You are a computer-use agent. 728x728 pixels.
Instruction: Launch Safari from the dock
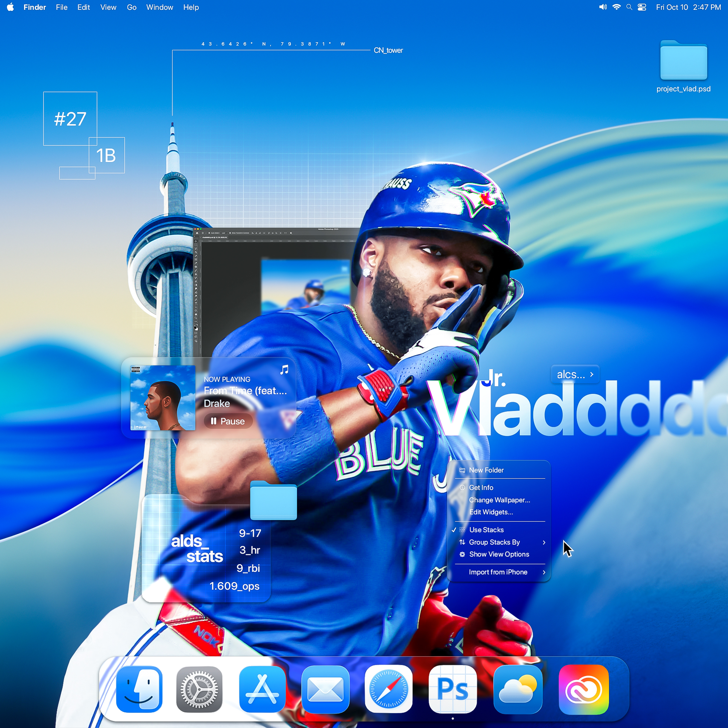pos(388,689)
